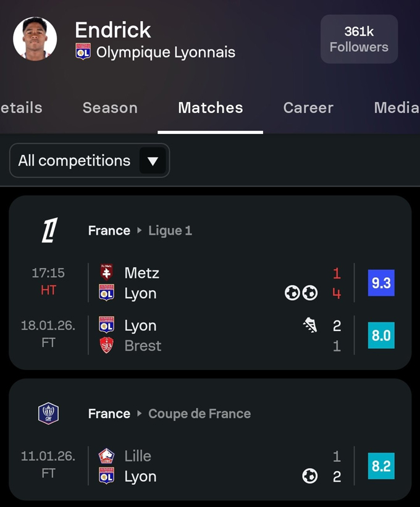Click the Metz team crest
The image size is (420, 507).
[x=107, y=272]
